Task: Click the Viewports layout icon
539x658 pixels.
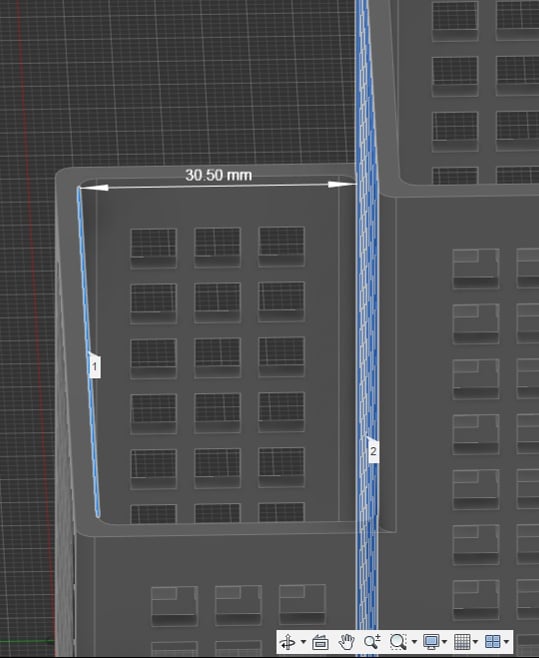Action: 493,642
